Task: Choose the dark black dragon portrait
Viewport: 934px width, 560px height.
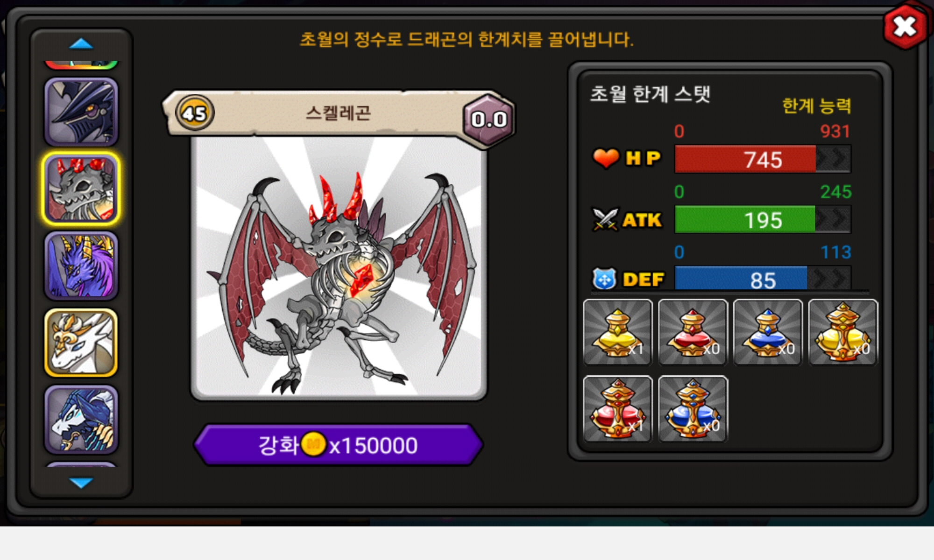Action: click(81, 112)
